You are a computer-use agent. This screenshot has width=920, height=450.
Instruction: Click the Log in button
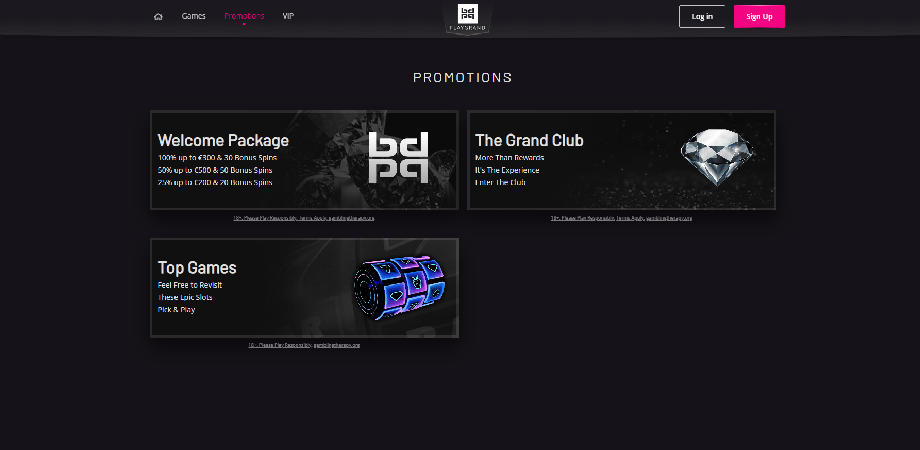coord(702,16)
